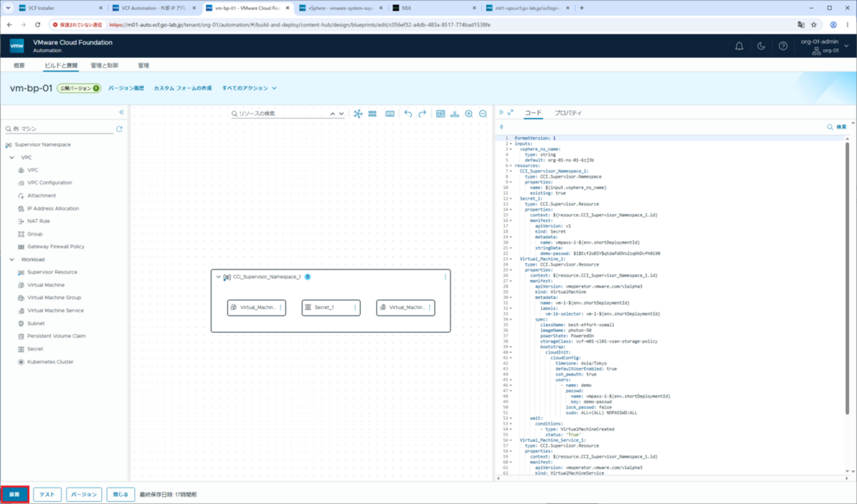857x504 pixels.
Task: Click the テスト button
Action: [x=47, y=494]
